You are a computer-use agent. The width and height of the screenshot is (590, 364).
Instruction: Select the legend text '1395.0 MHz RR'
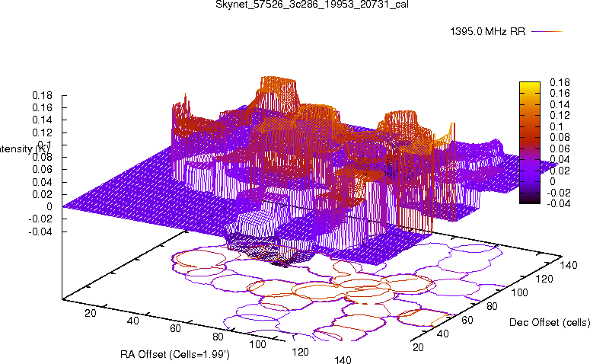488,32
